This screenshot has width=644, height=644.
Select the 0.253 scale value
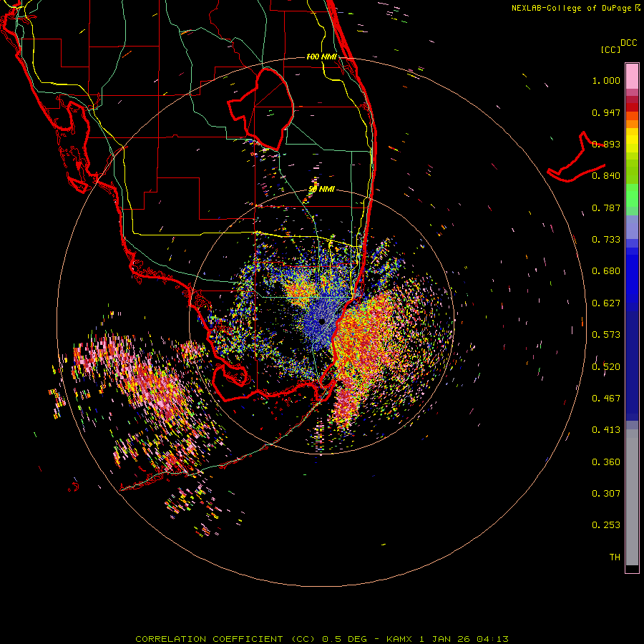tap(606, 525)
